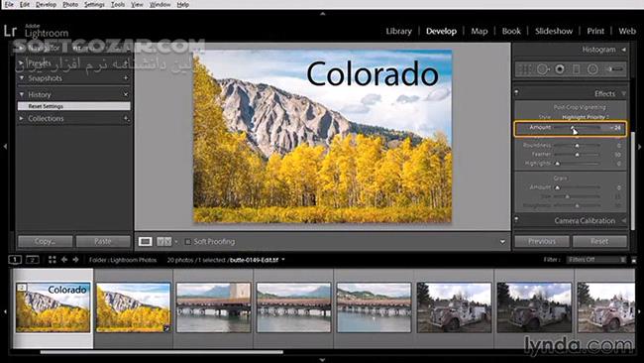The image size is (644, 363).
Task: Adjust the Roundness slider
Action: [577, 146]
